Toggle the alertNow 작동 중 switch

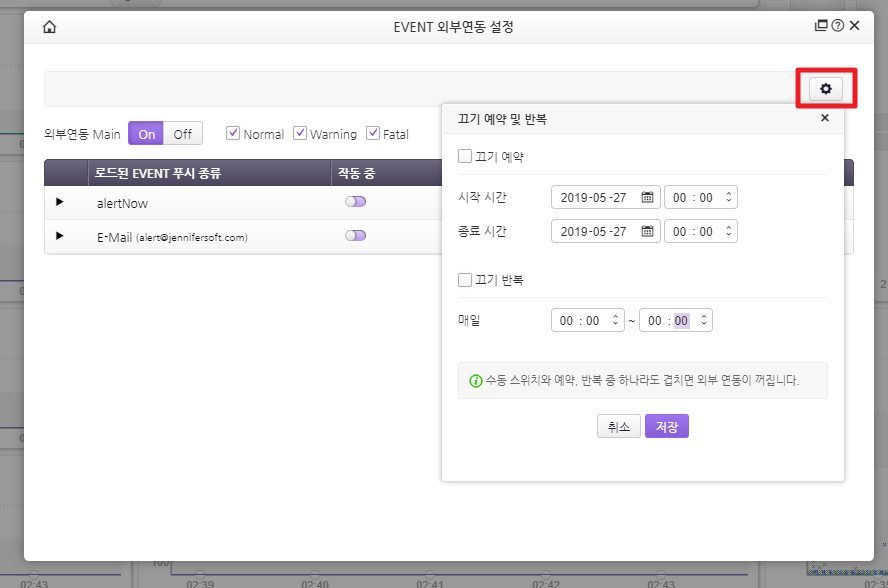[x=355, y=202]
